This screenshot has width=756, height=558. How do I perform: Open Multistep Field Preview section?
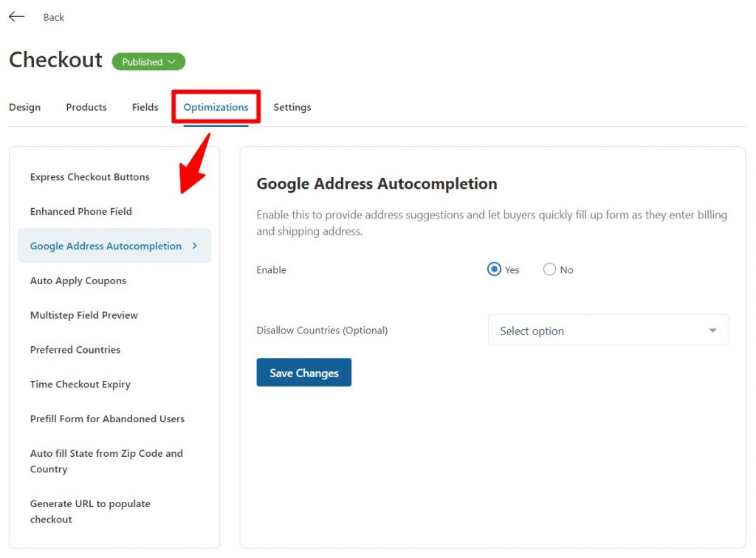(84, 315)
